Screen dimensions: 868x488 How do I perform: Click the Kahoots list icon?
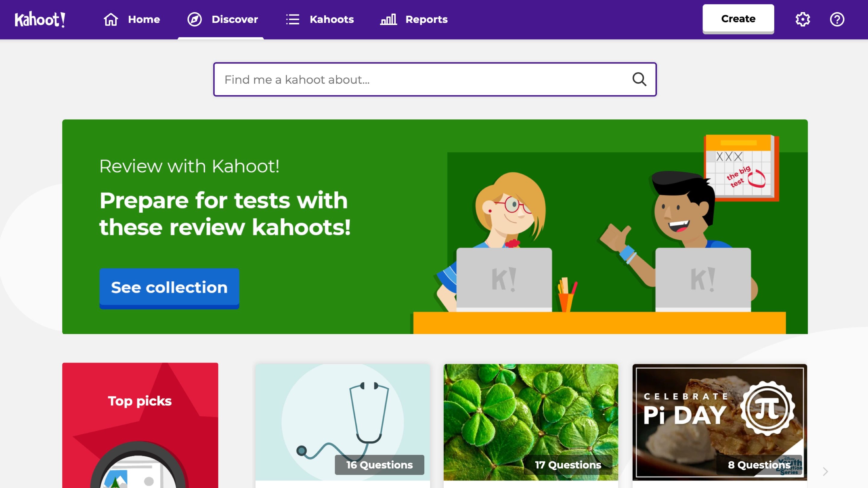tap(293, 19)
